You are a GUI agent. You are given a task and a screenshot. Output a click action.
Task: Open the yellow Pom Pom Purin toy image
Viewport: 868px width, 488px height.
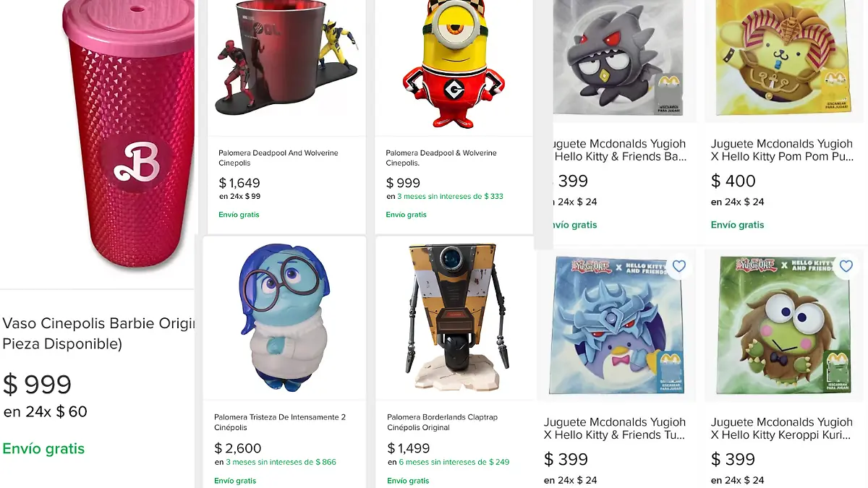[x=786, y=58]
